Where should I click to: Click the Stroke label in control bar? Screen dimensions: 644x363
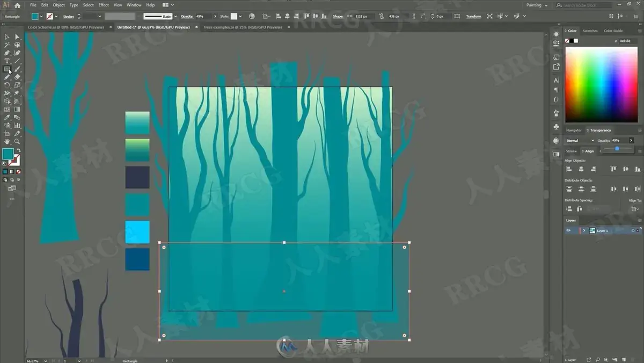(68, 16)
